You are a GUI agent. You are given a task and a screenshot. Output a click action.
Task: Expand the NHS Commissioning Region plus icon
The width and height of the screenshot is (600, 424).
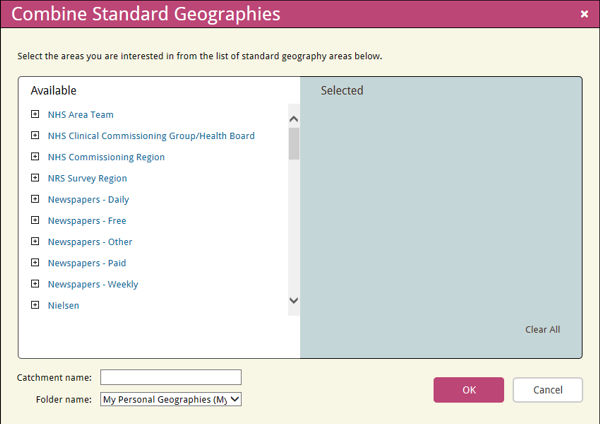pyautogui.click(x=35, y=157)
